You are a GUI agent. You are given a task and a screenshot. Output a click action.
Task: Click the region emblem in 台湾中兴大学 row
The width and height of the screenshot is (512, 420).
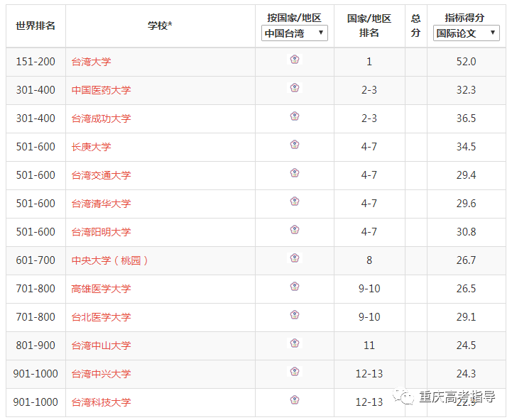point(295,371)
